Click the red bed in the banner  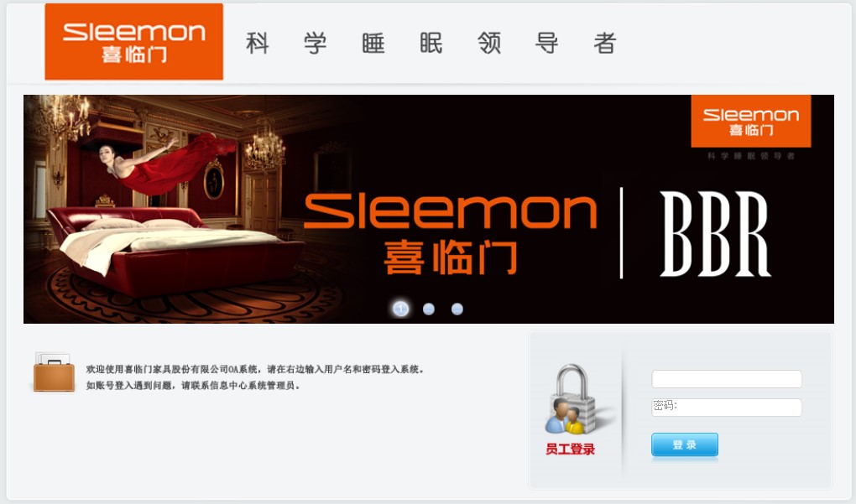(x=175, y=251)
